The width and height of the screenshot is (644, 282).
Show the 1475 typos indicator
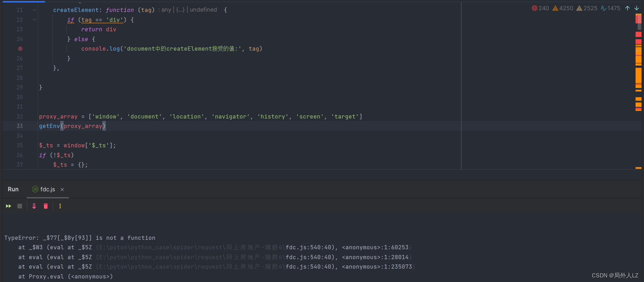pos(611,8)
